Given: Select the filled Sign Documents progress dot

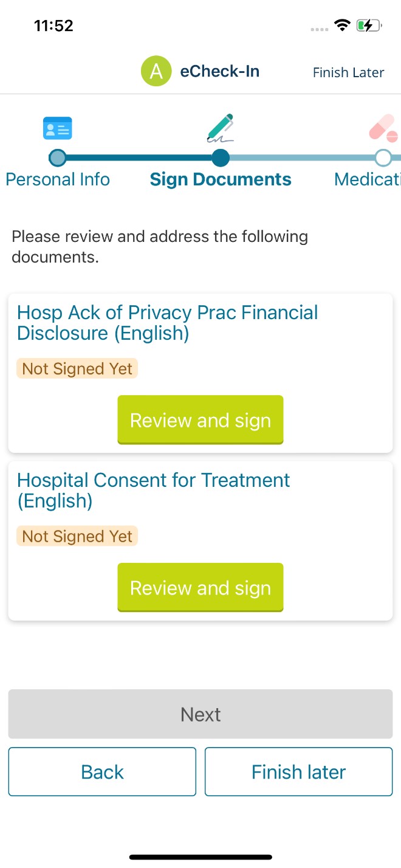Looking at the screenshot, I should [x=221, y=157].
